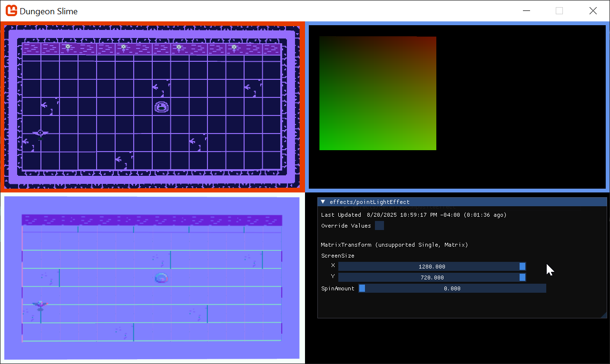The width and height of the screenshot is (610, 364).
Task: Click the bat in the bottom-left normal map view
Action: (40, 304)
